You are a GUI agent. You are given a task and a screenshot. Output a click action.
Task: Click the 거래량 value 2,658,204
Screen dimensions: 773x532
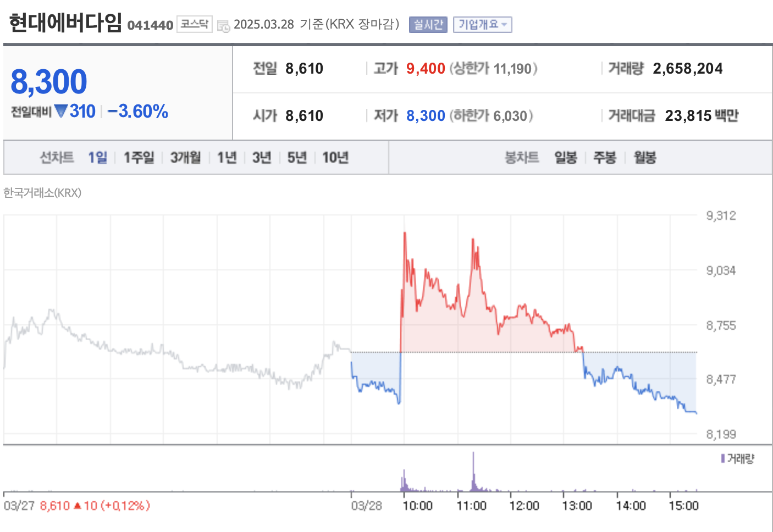click(x=688, y=69)
